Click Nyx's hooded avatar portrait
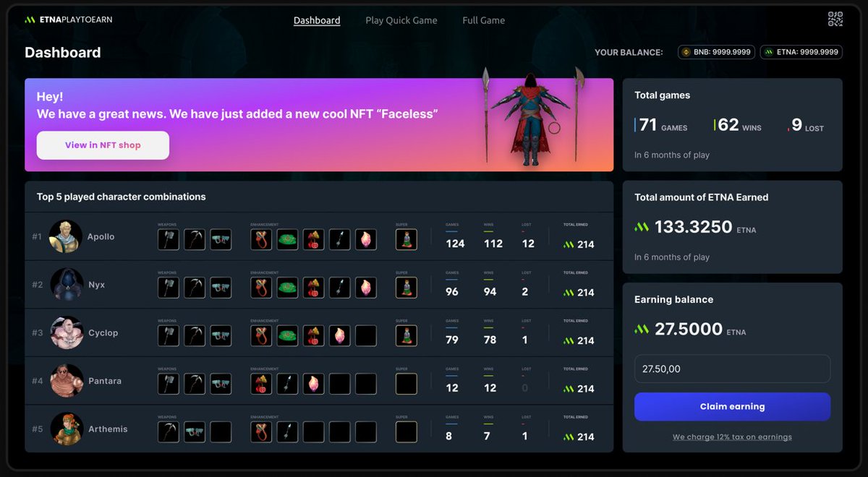 point(66,285)
